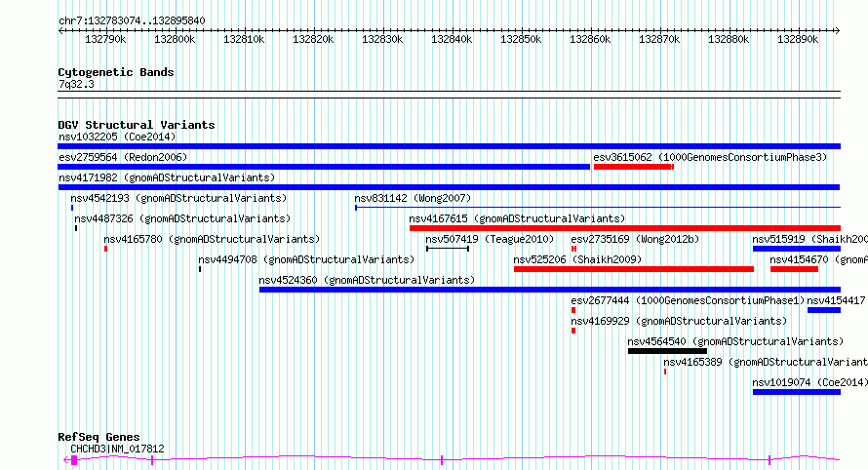
Task: Open nsv4564540 gnomAD variant label
Action: point(735,341)
